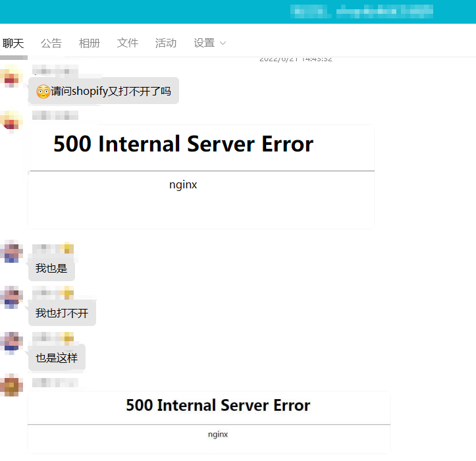Click the 也是这样 message bubble
The height and width of the screenshot is (461, 476).
tap(57, 358)
